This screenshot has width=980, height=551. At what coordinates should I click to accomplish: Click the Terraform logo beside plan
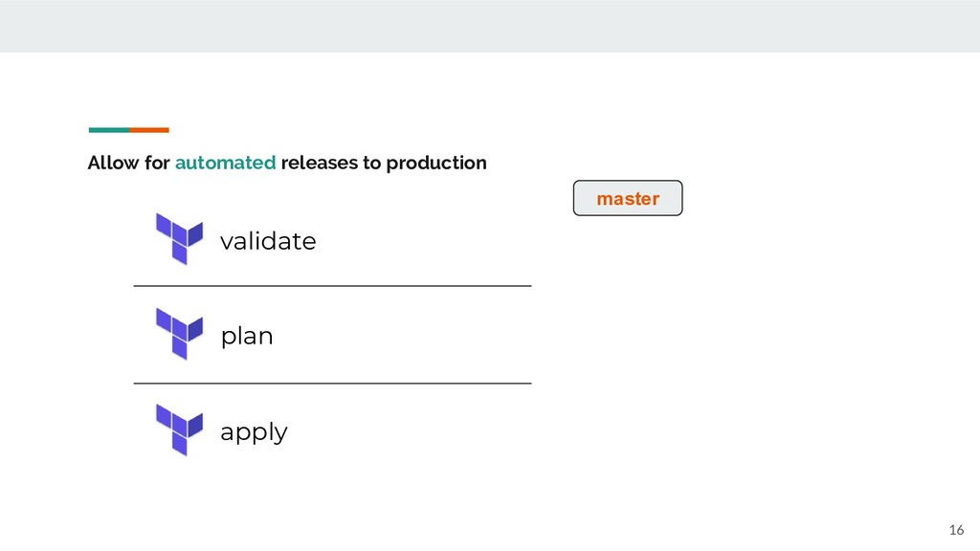point(179,334)
